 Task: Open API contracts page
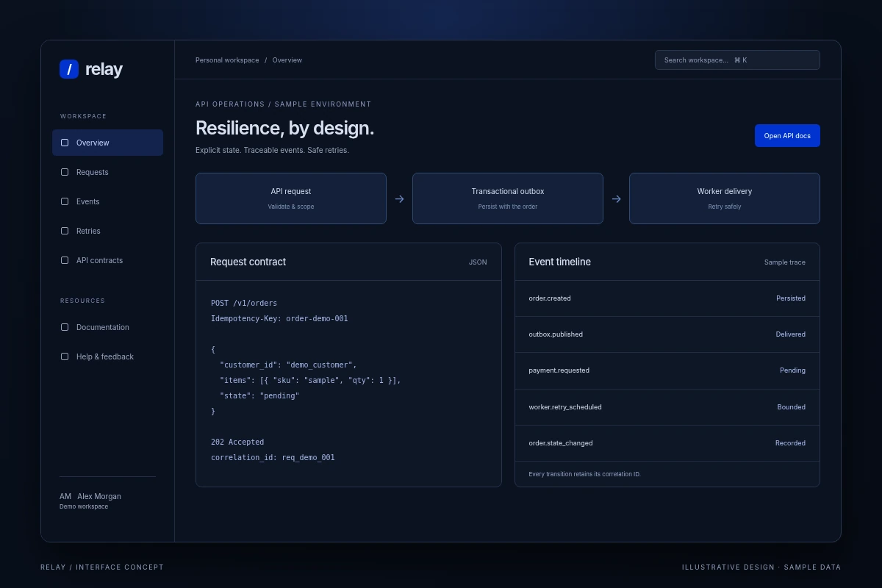(107, 260)
